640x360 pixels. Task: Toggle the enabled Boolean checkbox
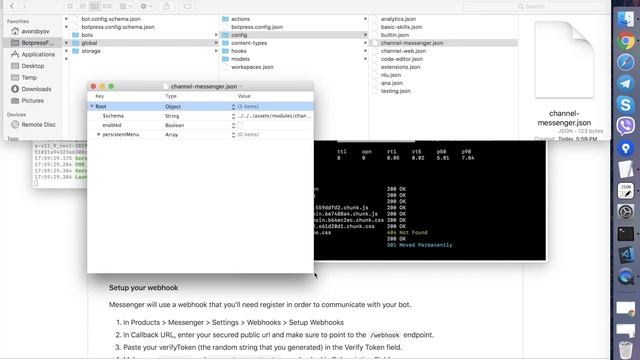click(x=240, y=125)
